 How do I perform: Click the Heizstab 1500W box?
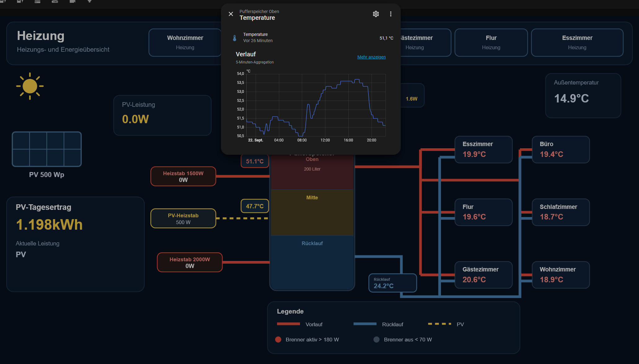pos(183,176)
